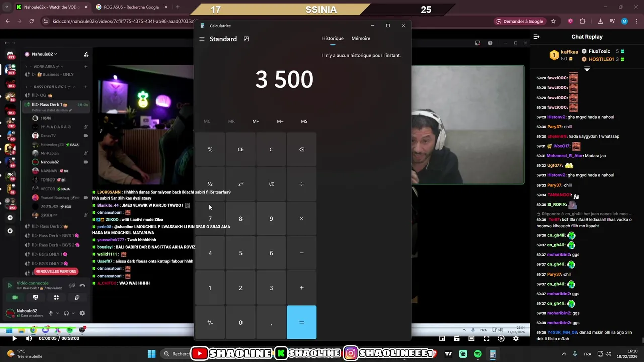Screen dimensions: 644x362
Task: Bookmark this page with star icon
Action: tap(553, 21)
